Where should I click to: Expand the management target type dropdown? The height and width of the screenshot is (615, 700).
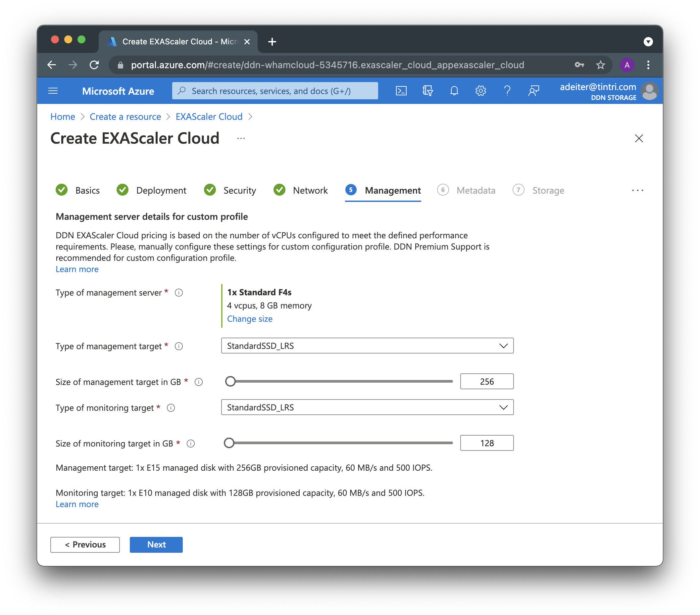point(367,346)
